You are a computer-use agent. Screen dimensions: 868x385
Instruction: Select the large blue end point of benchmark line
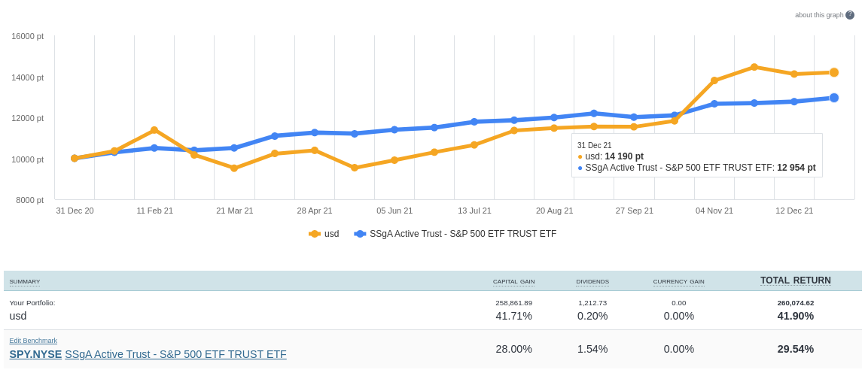[834, 98]
